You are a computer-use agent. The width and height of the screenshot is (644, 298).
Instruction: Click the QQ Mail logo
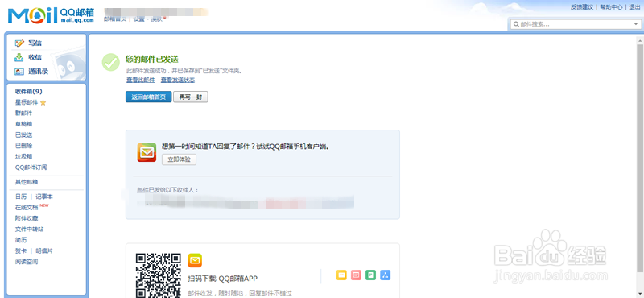click(x=51, y=15)
